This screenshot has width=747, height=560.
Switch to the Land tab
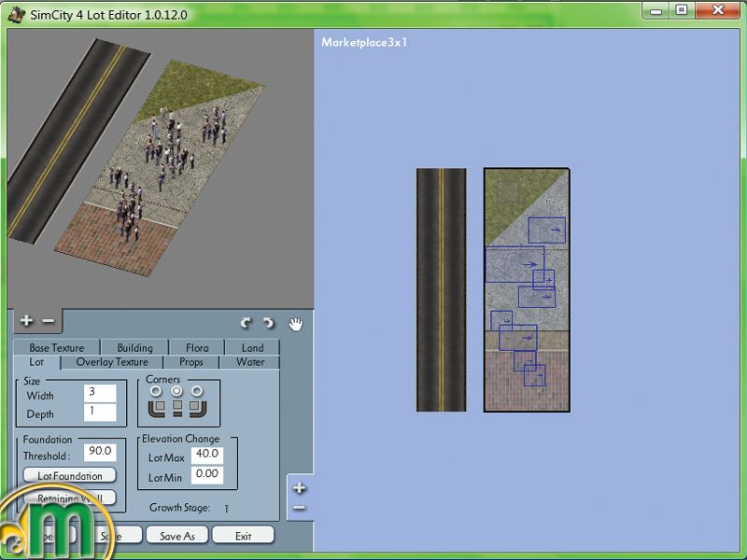coord(252,347)
